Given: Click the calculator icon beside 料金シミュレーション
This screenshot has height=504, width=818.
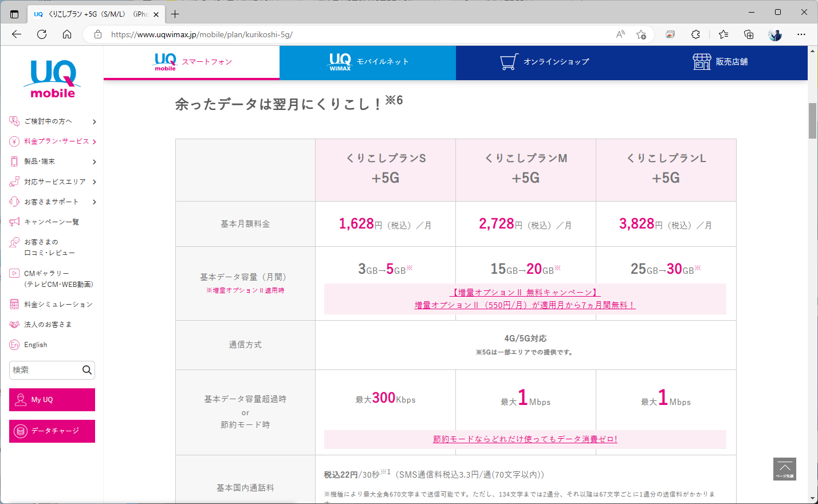Looking at the screenshot, I should [14, 305].
